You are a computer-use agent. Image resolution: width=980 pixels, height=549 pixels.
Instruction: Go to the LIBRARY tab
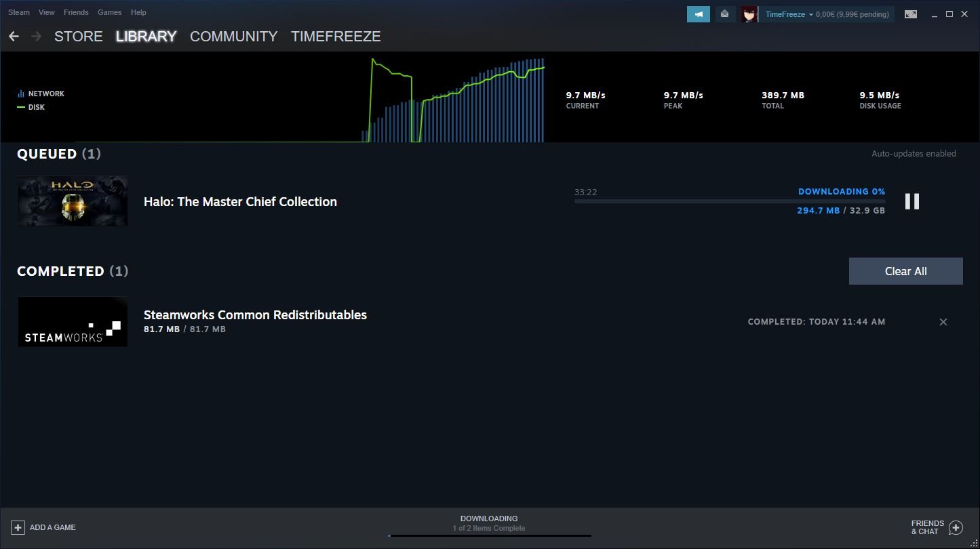click(146, 37)
